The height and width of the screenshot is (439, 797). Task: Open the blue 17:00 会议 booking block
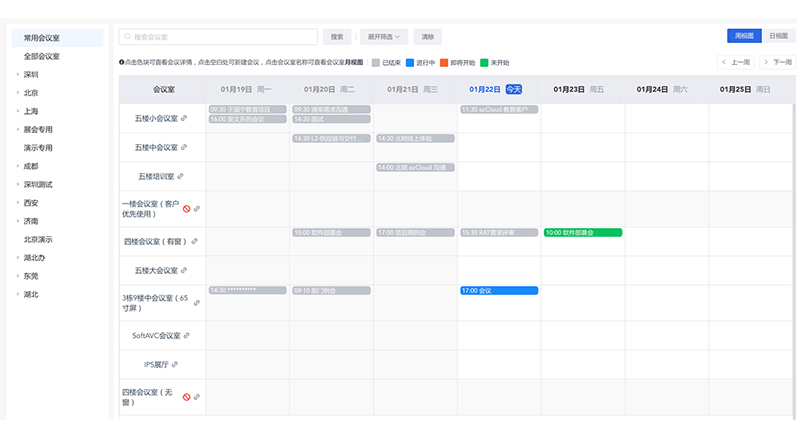(498, 290)
